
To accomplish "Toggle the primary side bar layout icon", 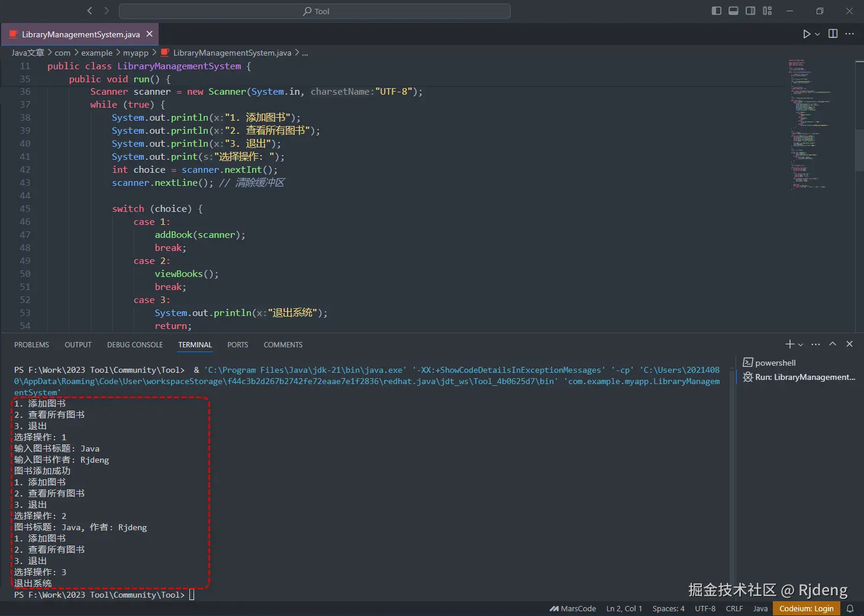I will click(x=716, y=11).
